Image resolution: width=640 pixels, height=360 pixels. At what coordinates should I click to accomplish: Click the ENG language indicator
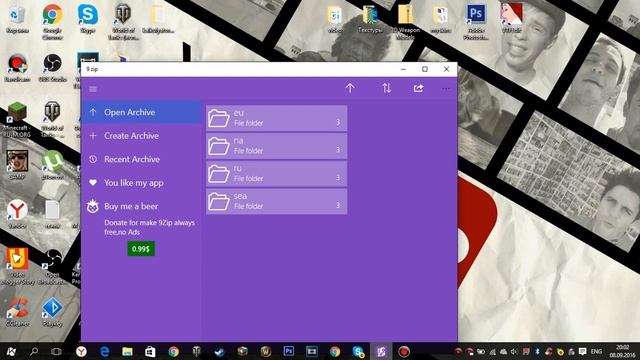click(596, 351)
